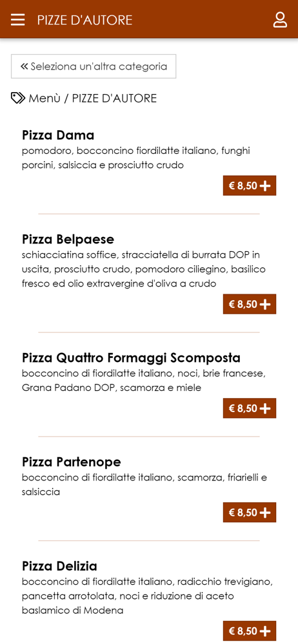Open the user account profile icon

point(280,20)
